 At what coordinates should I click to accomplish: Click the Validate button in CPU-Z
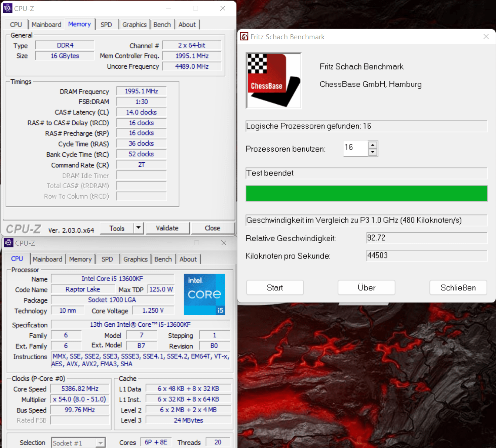click(x=167, y=228)
